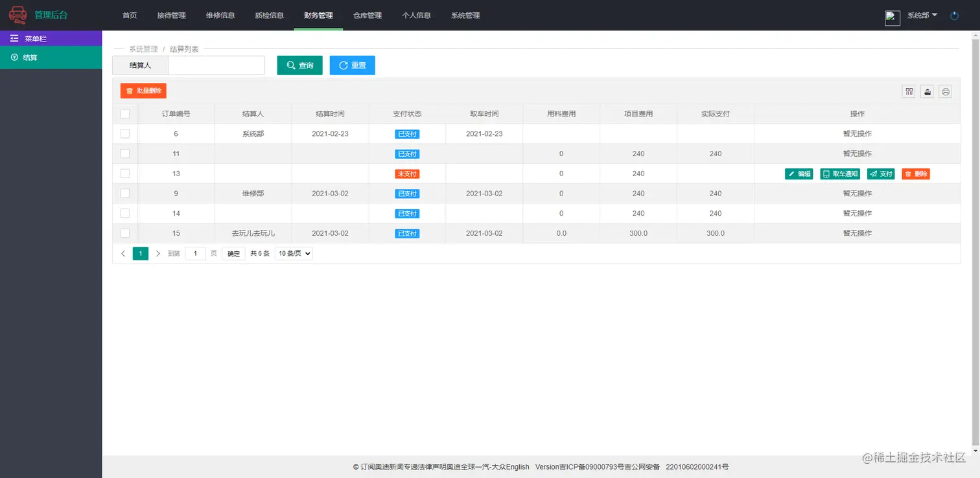Check the row for order 6
The height and width of the screenshot is (478, 980).
point(125,133)
